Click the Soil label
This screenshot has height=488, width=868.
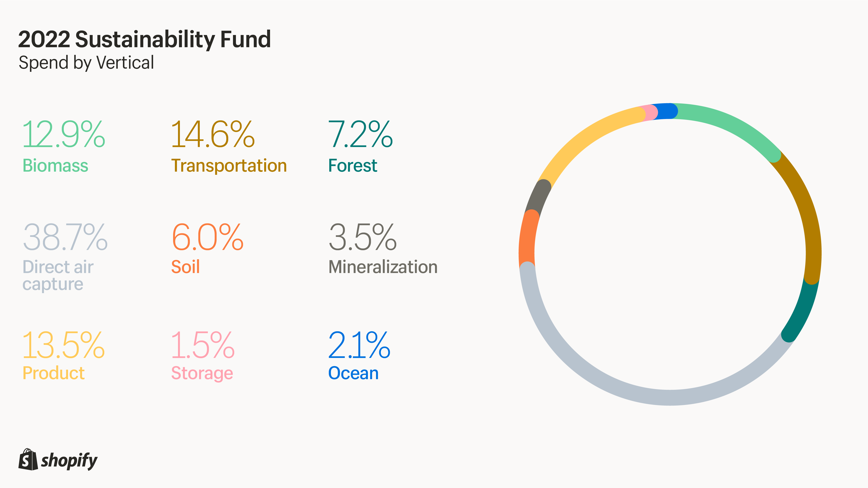[x=185, y=267]
